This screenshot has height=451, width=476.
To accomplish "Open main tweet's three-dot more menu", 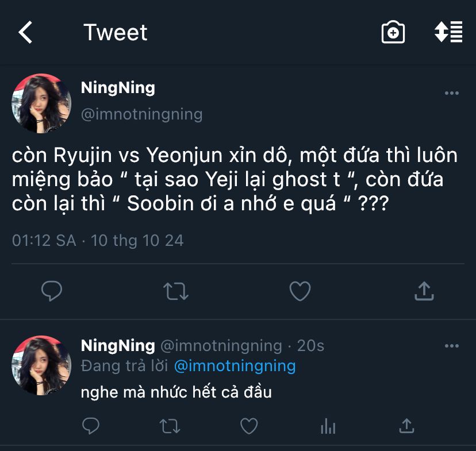I will [x=452, y=93].
